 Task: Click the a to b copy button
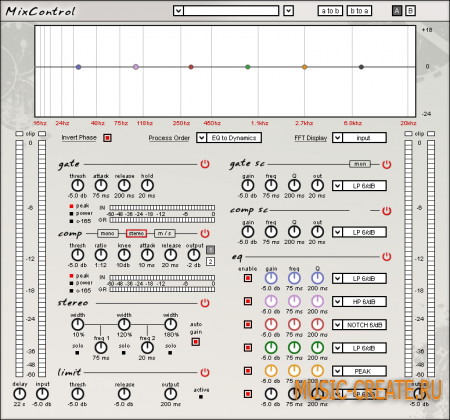pyautogui.click(x=330, y=11)
